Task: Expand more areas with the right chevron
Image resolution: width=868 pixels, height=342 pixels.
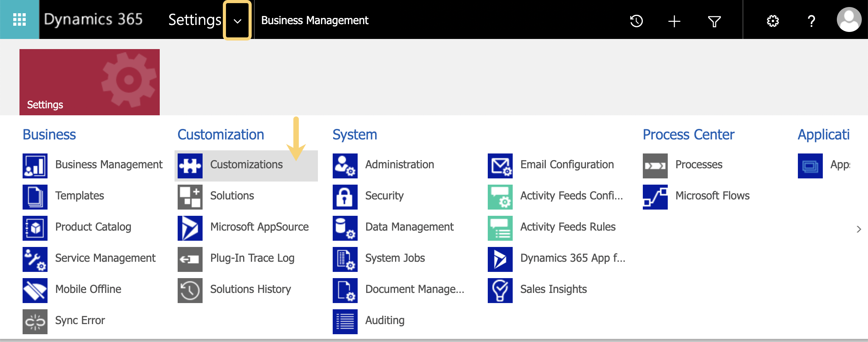Action: [859, 229]
